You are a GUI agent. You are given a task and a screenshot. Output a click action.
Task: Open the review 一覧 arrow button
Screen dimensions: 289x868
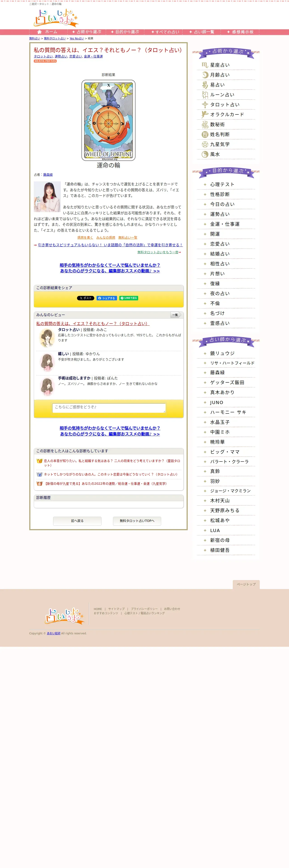(x=176, y=315)
